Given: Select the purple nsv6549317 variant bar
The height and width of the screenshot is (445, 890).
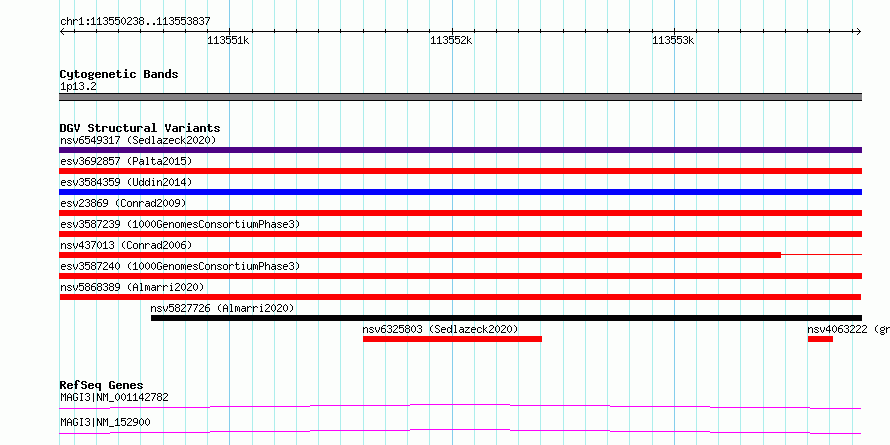Looking at the screenshot, I should [x=460, y=150].
